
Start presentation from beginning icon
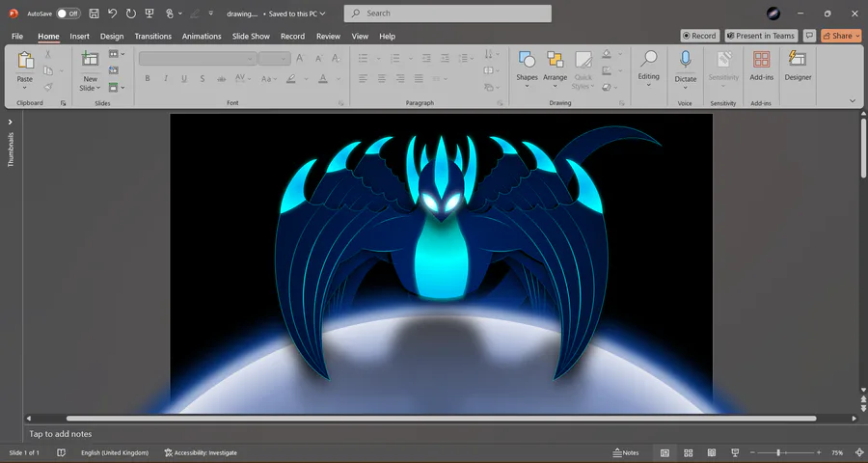[149, 14]
